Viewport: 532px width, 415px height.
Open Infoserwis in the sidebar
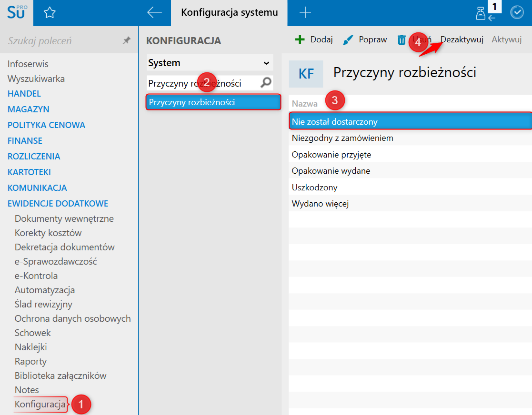point(28,64)
